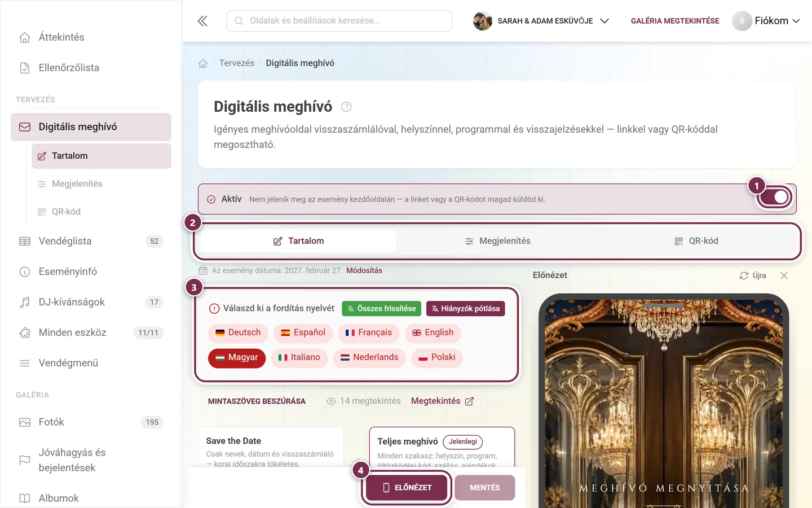Select Français as translation language
This screenshot has height=508, width=812.
(369, 333)
